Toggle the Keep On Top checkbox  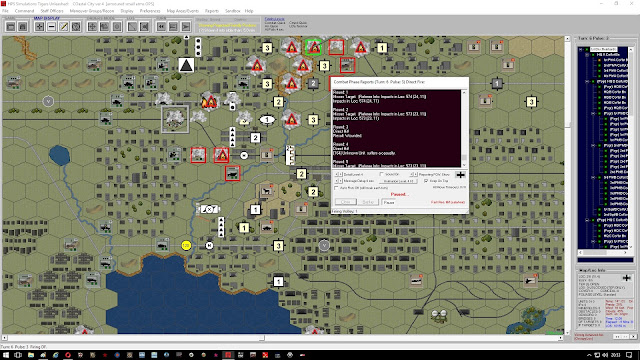(426, 180)
